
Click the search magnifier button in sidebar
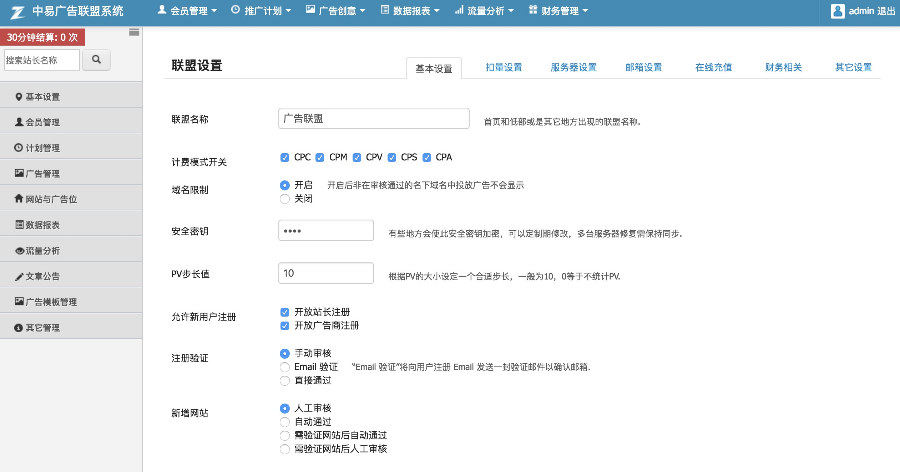[96, 60]
